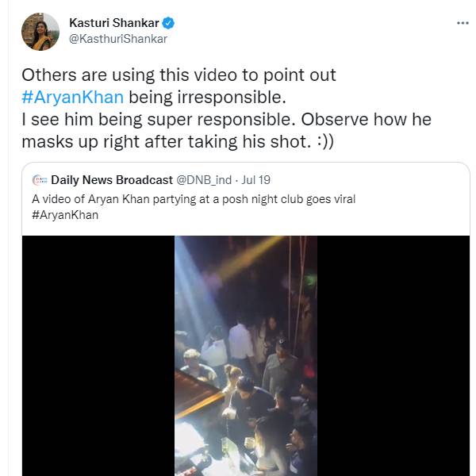Click the Daily News Broadcast logo icon
This screenshot has width=476, height=476.
(x=39, y=180)
